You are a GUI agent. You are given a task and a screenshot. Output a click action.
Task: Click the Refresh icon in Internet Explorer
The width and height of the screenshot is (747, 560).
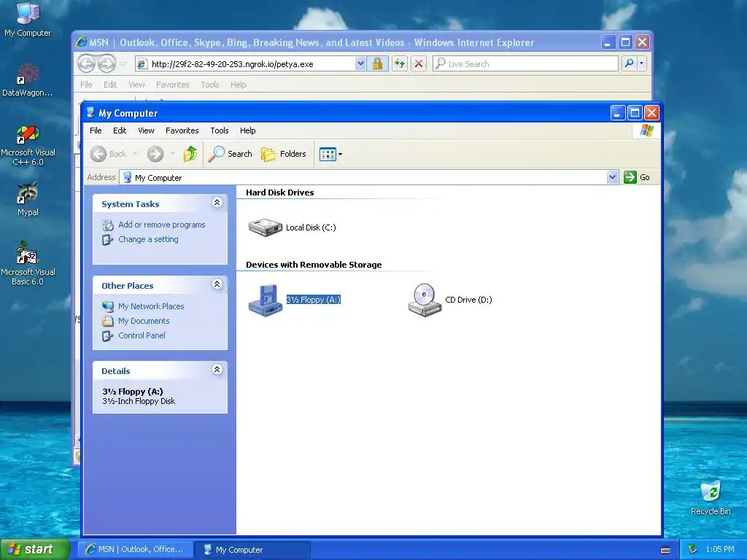pyautogui.click(x=400, y=64)
